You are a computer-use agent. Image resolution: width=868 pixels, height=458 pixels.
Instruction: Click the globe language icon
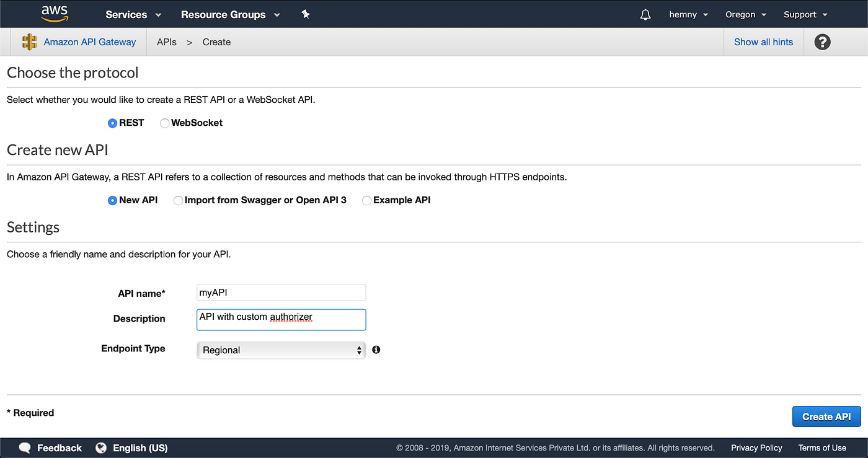[101, 447]
